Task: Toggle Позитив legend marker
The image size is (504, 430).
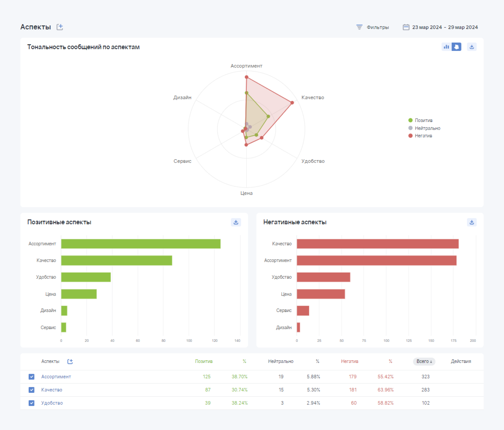Action: point(411,120)
